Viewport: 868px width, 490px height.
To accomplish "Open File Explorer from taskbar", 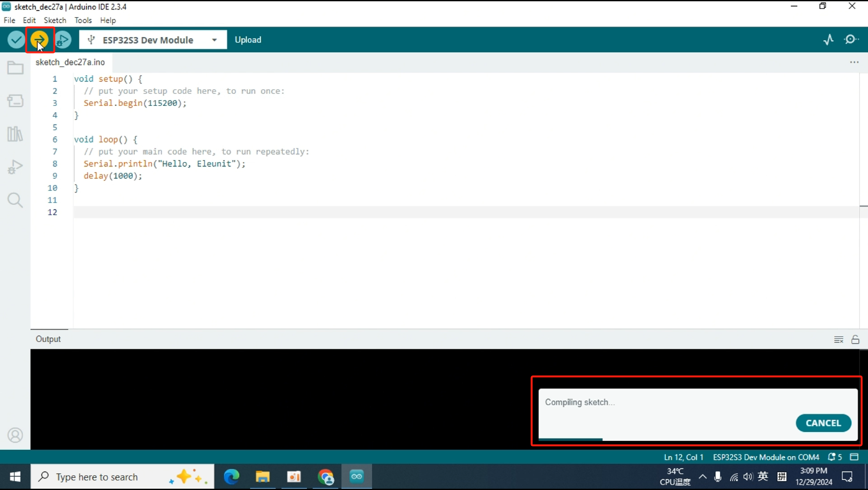I will pyautogui.click(x=262, y=477).
